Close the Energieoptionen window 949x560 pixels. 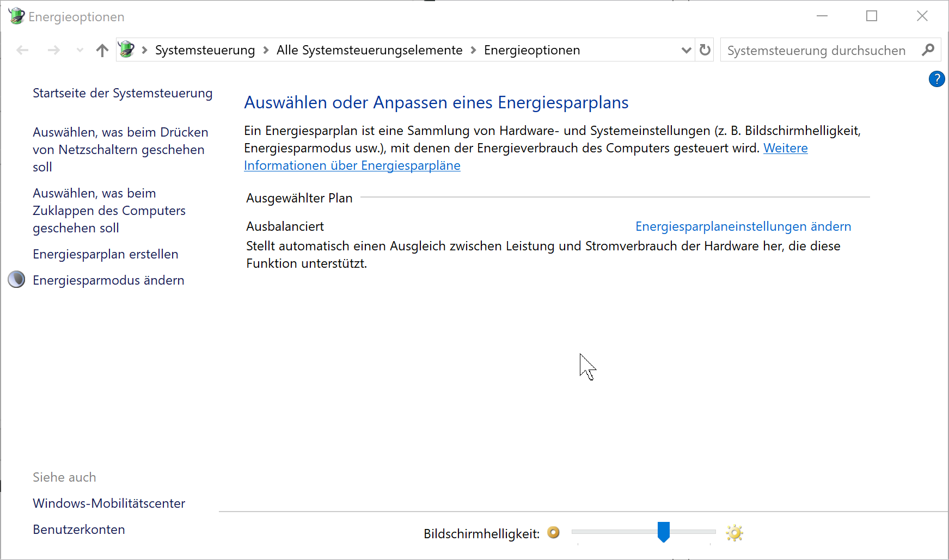922,16
